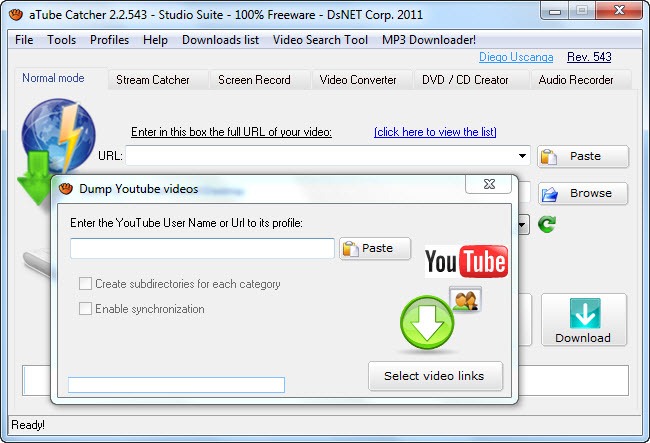Click Select video links button

(436, 376)
